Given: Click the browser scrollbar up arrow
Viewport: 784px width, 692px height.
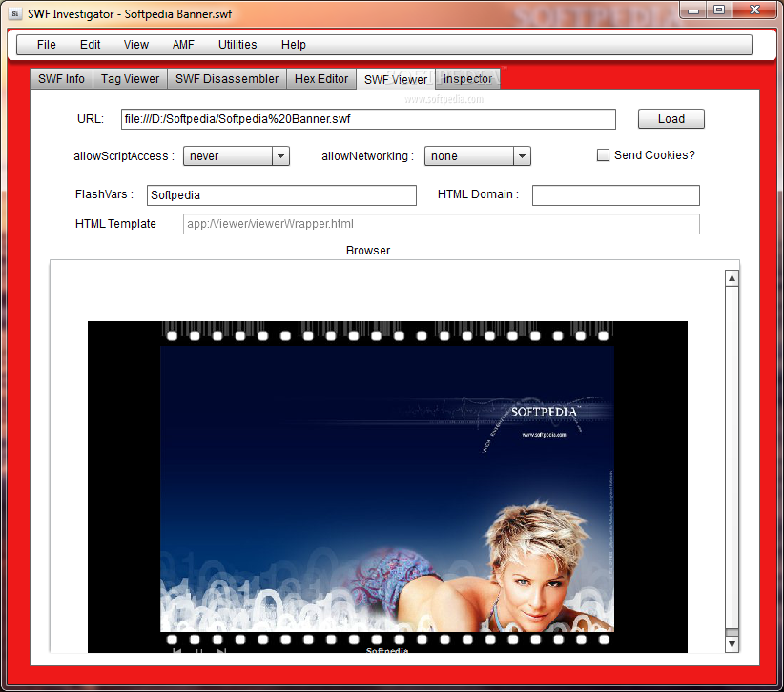Looking at the screenshot, I should (x=732, y=278).
